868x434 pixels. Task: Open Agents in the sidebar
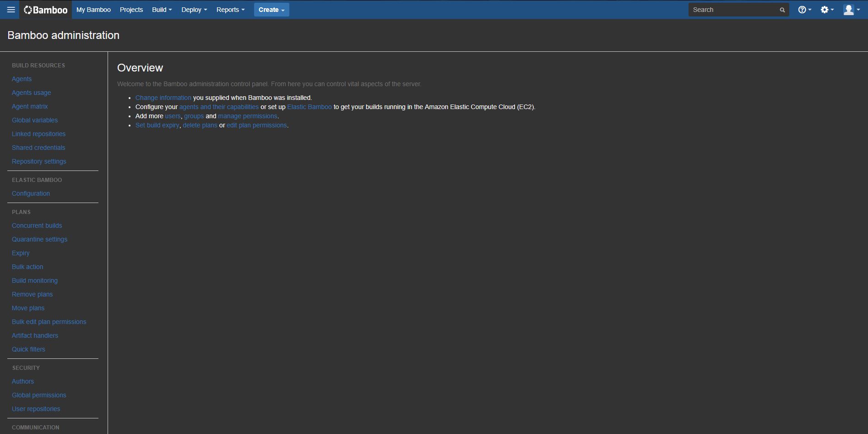22,79
